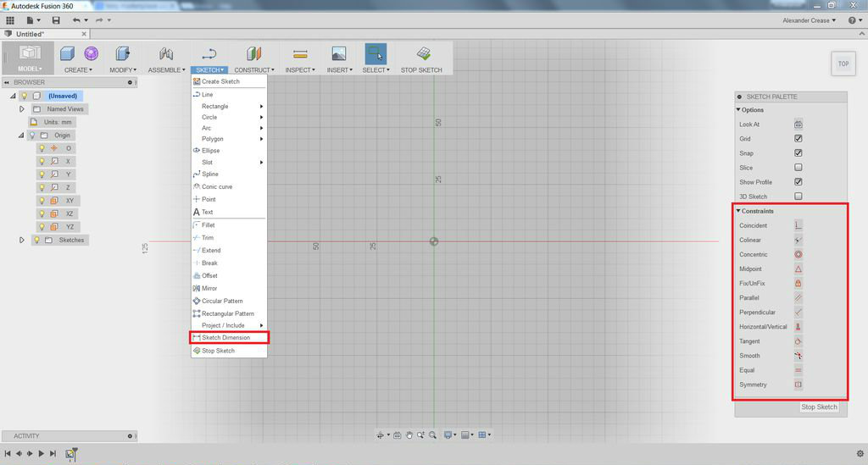Image resolution: width=868 pixels, height=465 pixels.
Task: Click the Perpendicular constraint icon
Action: click(x=798, y=313)
